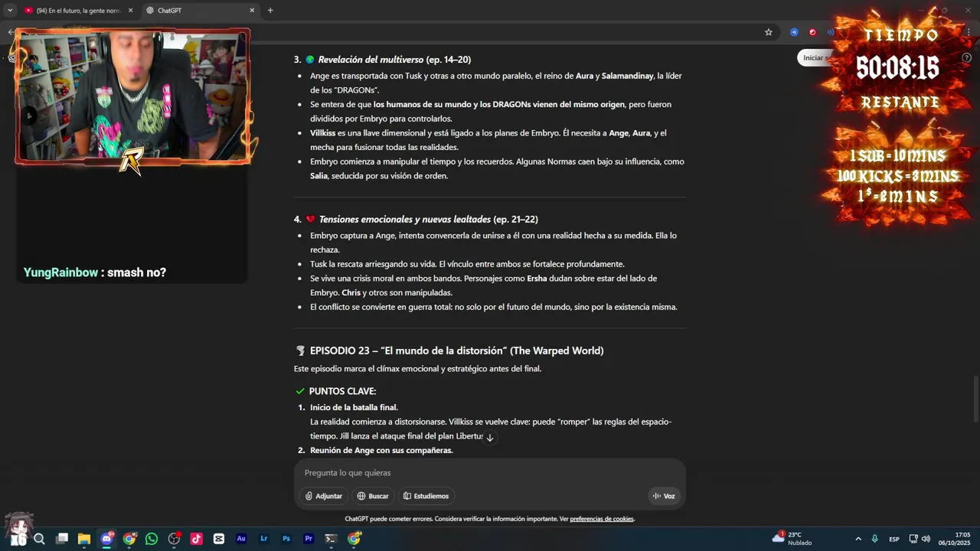Open the preferencias de cookies link
Image resolution: width=980 pixels, height=551 pixels.
pos(602,519)
